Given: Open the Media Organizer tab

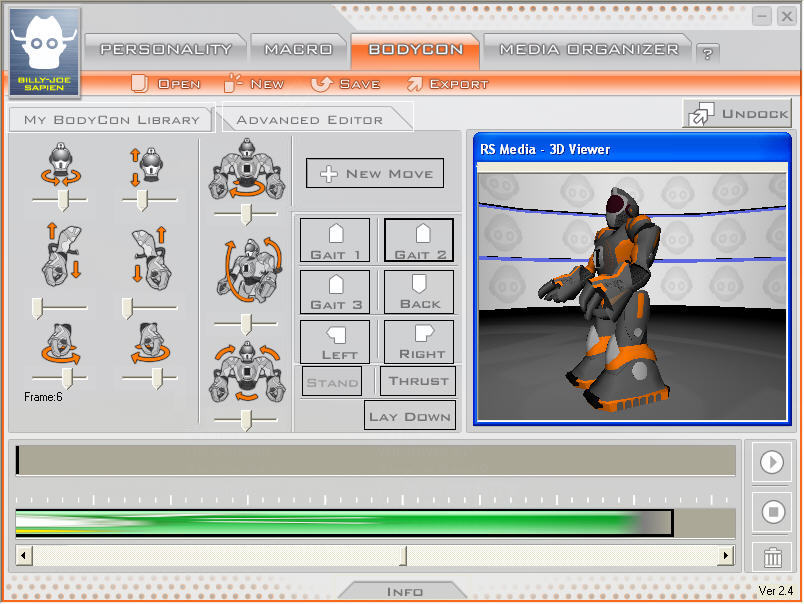Looking at the screenshot, I should (589, 50).
